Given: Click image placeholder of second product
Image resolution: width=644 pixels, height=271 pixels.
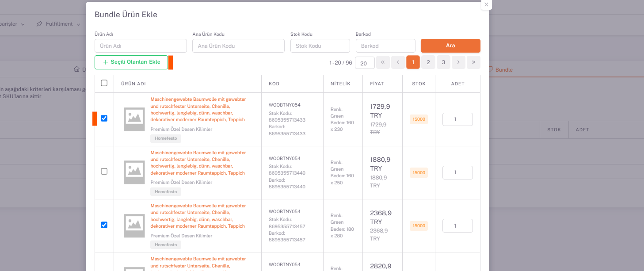Looking at the screenshot, I should (x=134, y=172).
